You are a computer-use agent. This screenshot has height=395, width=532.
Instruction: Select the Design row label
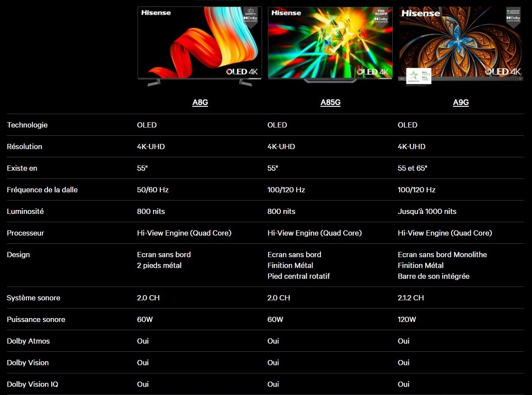[x=18, y=255]
